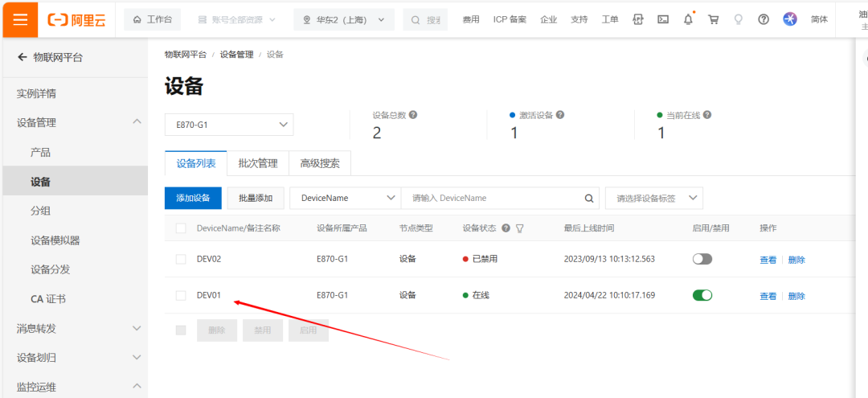Switch language via 简体
The image size is (868, 398).
tap(819, 19)
